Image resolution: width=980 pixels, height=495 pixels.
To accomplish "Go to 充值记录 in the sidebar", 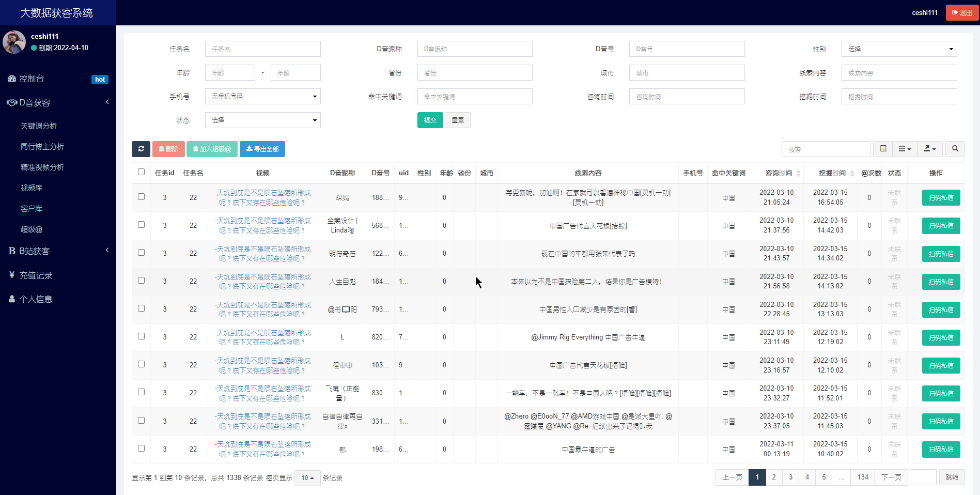I will point(36,275).
